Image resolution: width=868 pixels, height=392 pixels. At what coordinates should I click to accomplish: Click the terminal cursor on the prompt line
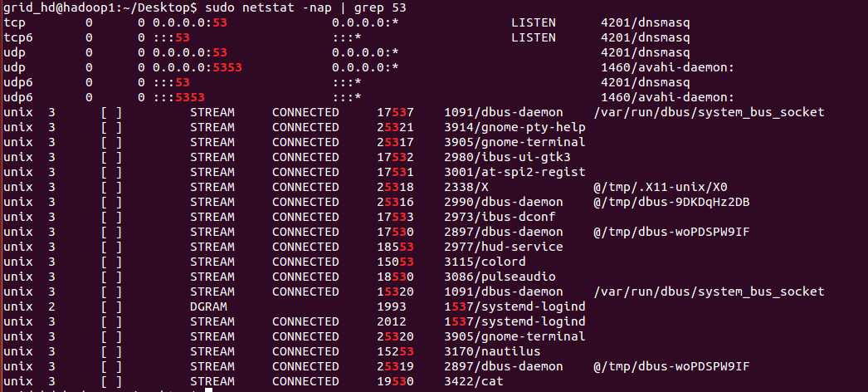point(208,390)
